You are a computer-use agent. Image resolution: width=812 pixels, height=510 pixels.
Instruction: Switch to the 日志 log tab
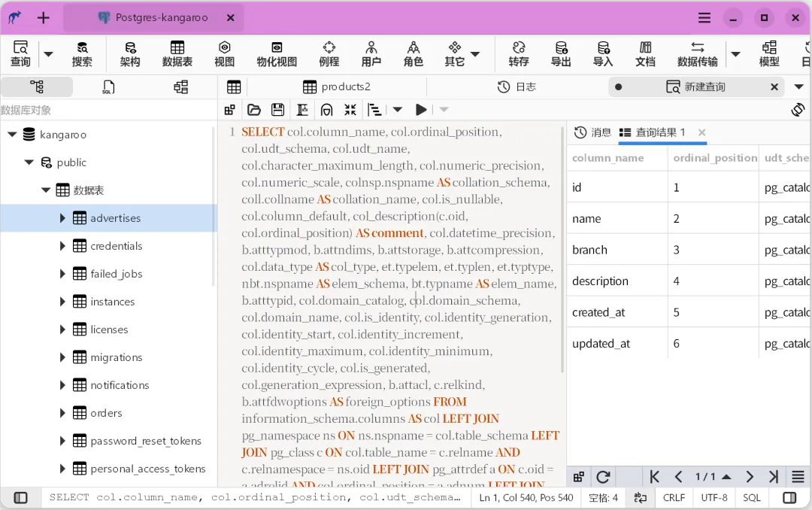click(517, 87)
